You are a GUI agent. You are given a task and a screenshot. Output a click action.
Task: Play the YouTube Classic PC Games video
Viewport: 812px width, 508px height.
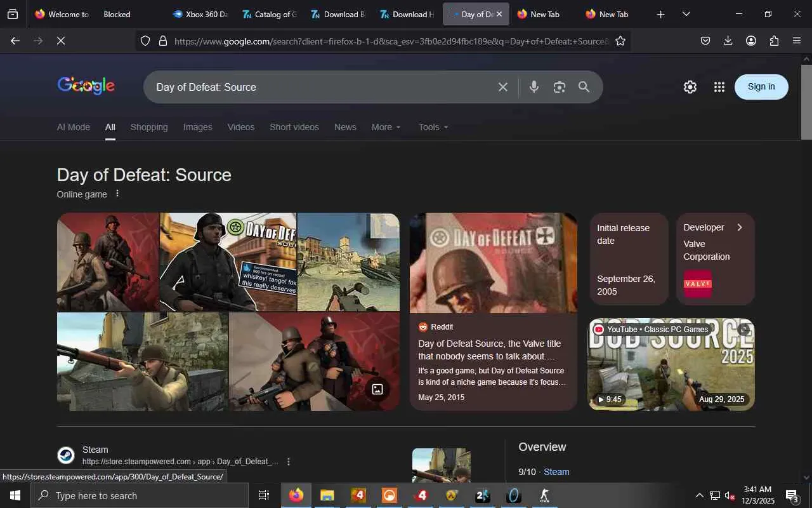click(x=671, y=364)
